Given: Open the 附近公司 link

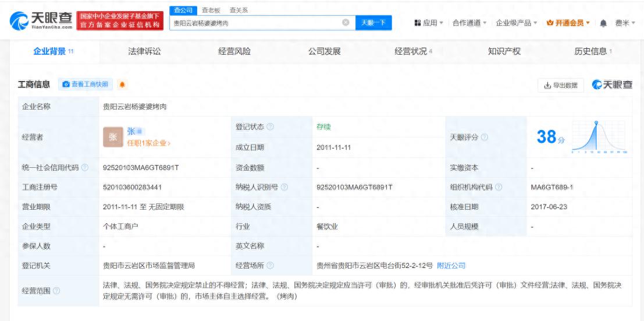Looking at the screenshot, I should 451,266.
